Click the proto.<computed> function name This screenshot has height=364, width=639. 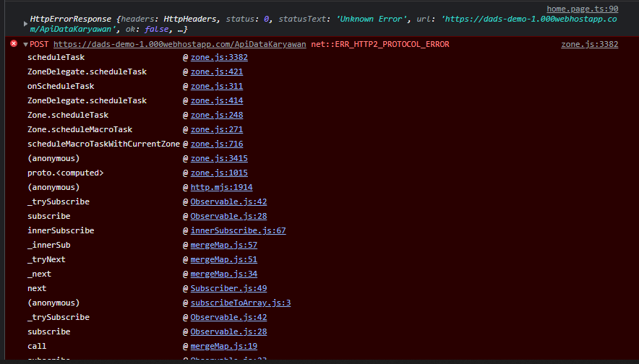click(x=66, y=173)
